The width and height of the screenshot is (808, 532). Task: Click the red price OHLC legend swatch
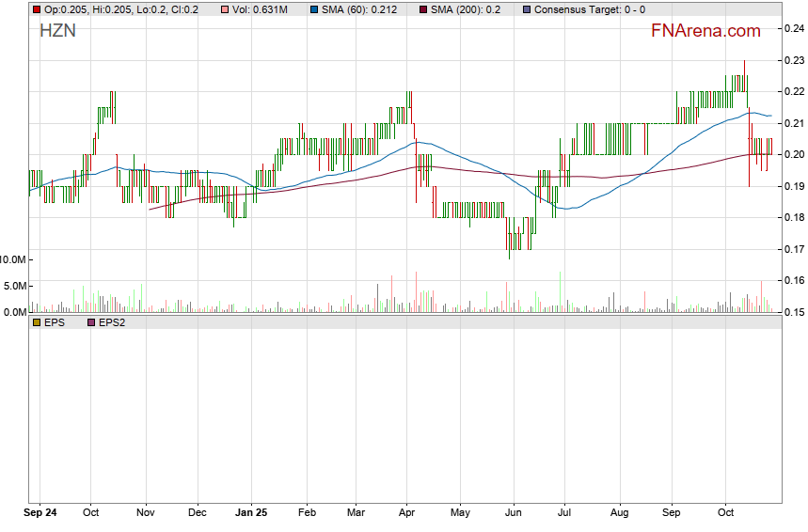[36, 9]
